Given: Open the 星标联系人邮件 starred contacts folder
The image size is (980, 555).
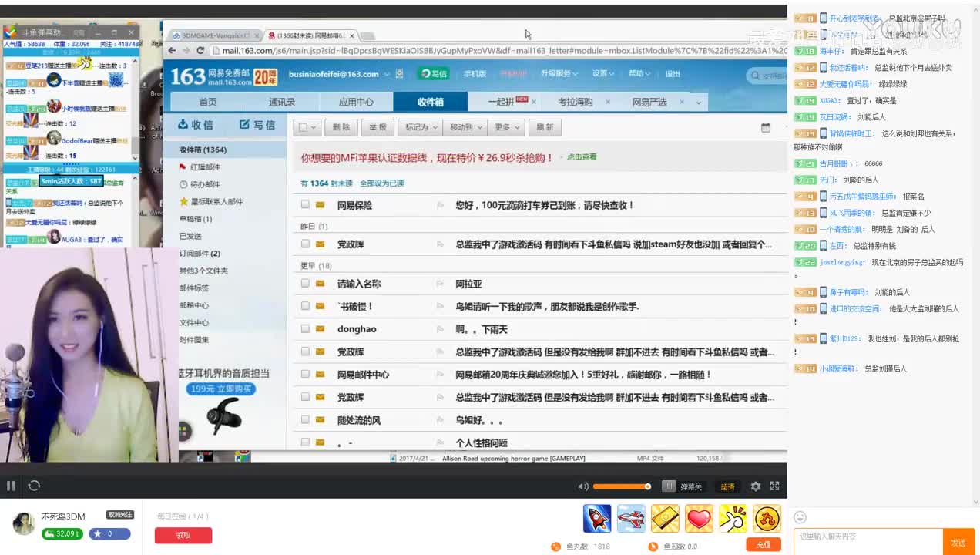Looking at the screenshot, I should pos(211,201).
